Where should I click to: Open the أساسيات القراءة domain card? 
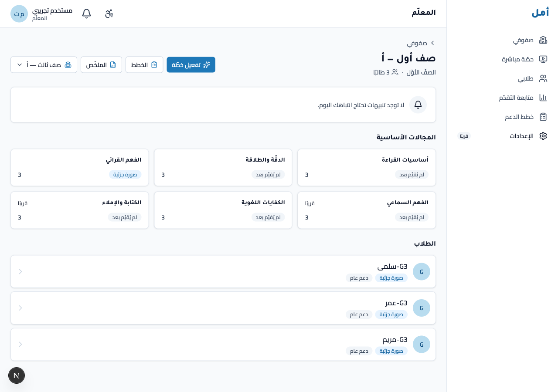[367, 168]
